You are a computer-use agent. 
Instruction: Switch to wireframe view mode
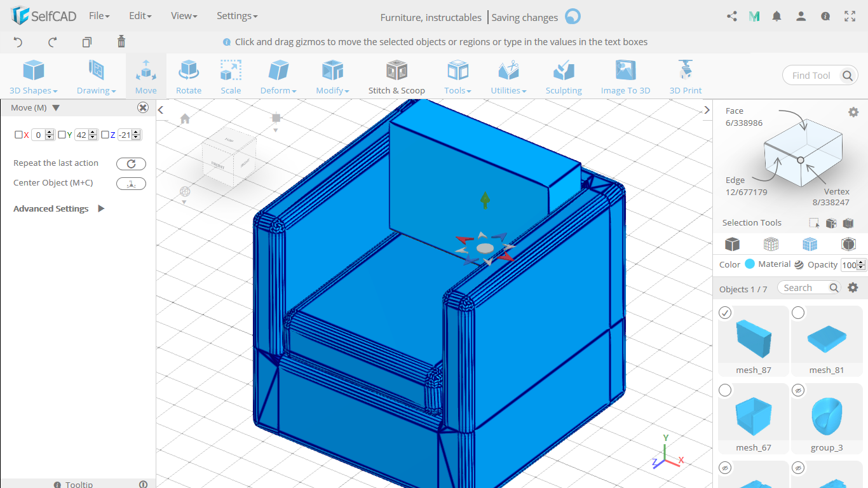pos(771,244)
